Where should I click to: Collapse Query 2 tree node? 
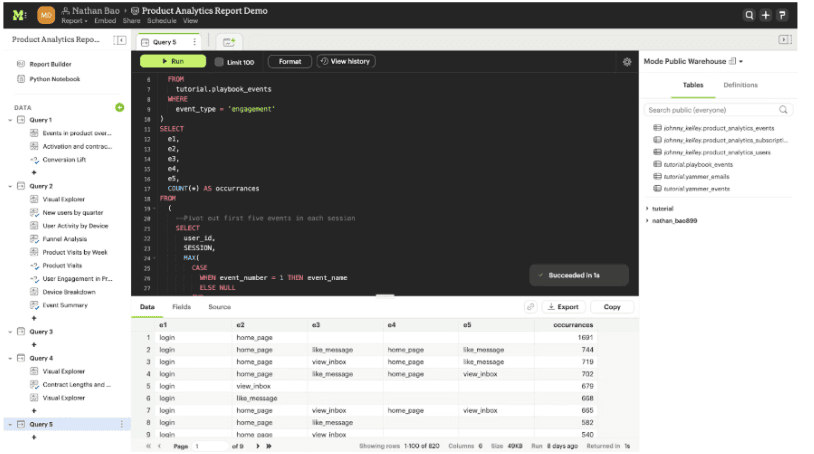[x=10, y=186]
